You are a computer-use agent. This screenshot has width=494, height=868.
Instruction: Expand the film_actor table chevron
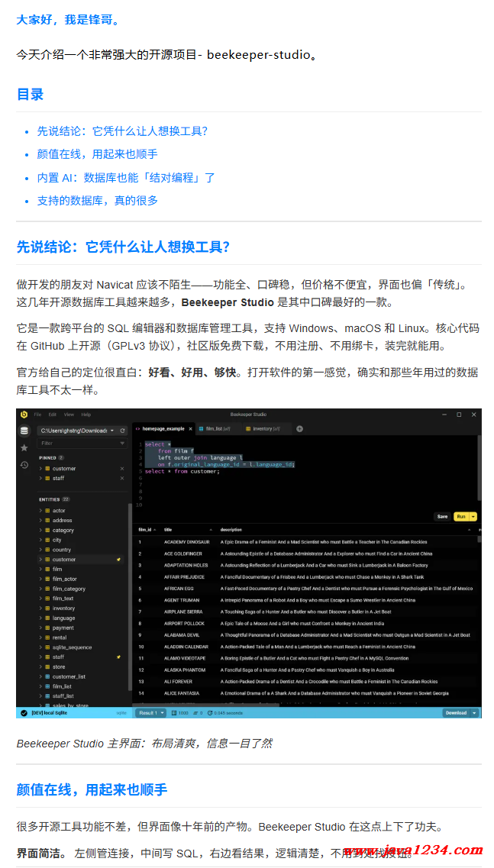click(x=40, y=579)
